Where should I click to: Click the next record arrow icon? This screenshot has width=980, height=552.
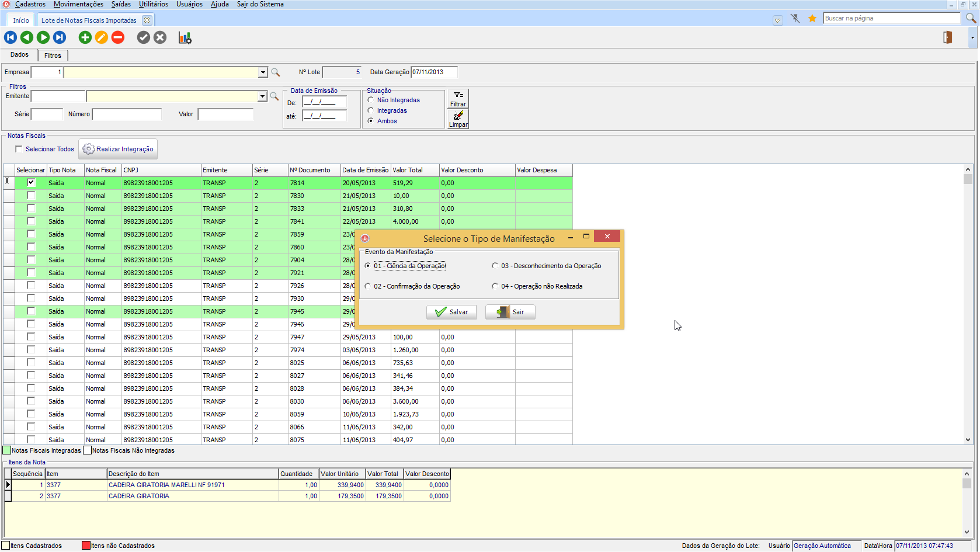(x=43, y=37)
